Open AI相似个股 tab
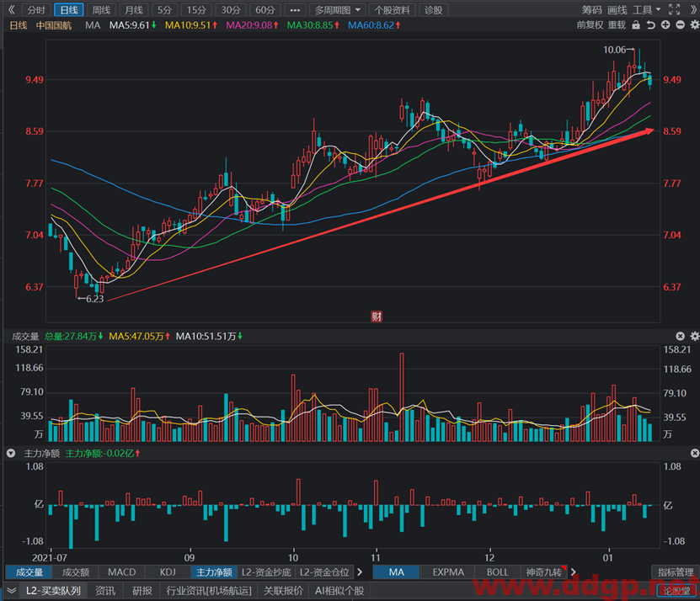Screen dimensions: 700x601 tap(339, 591)
